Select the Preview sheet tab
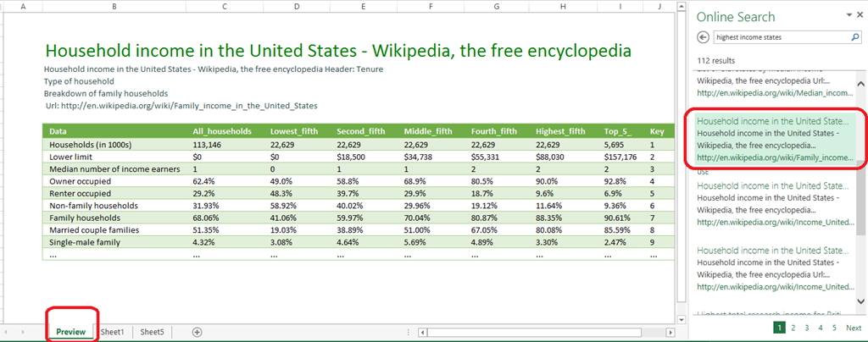The image size is (868, 342). 71,332
